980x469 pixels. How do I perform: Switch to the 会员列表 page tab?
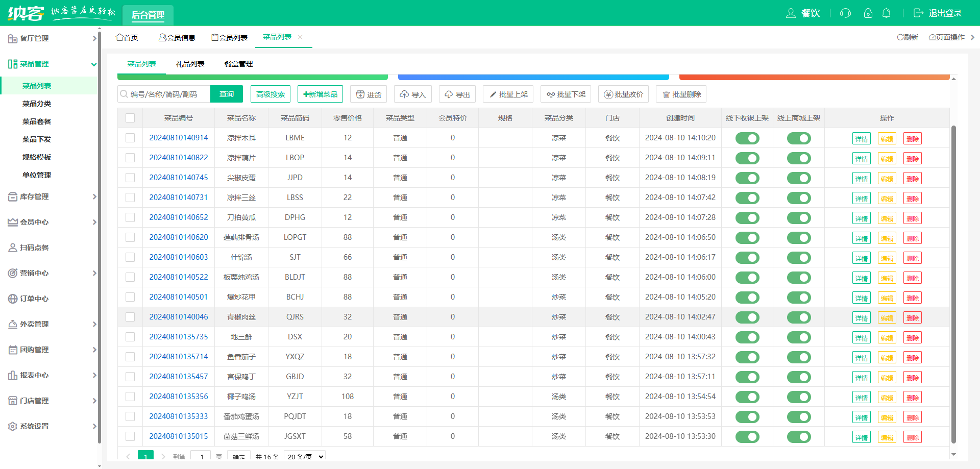pyautogui.click(x=230, y=37)
